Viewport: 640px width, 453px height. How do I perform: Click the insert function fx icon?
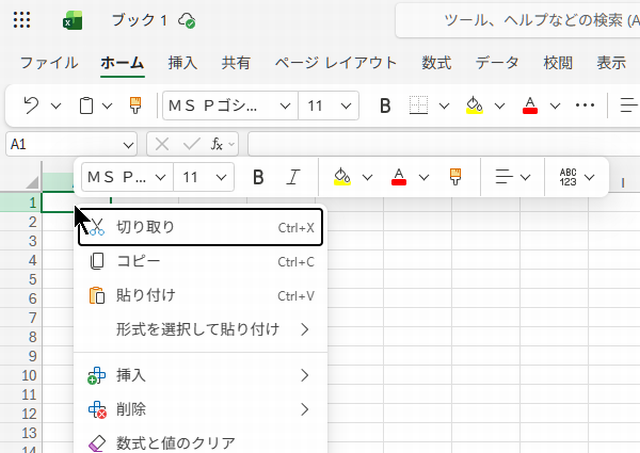click(x=217, y=144)
